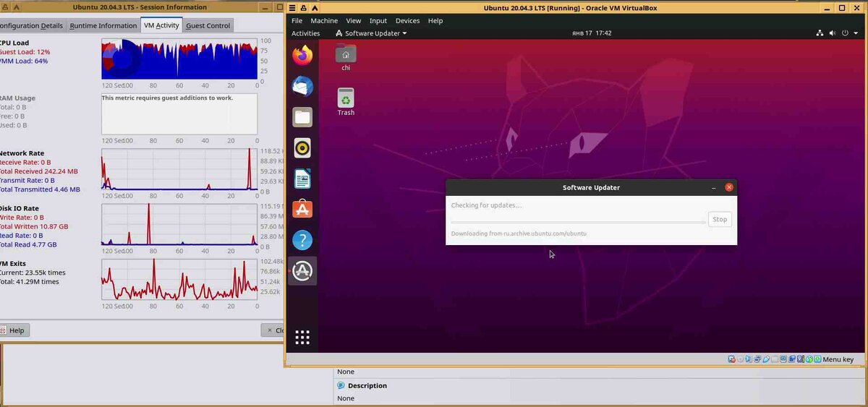Click the CPU virtualization status bar icon
The height and width of the screenshot is (407, 868).
coord(800,359)
